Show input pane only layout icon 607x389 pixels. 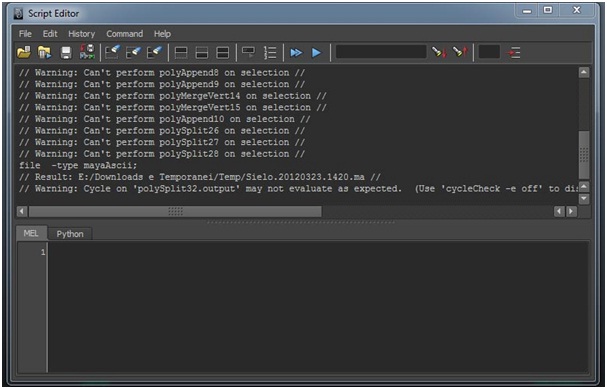pyautogui.click(x=202, y=53)
